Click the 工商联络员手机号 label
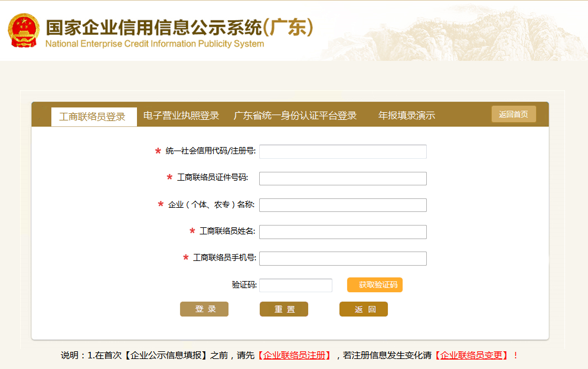 pos(224,257)
